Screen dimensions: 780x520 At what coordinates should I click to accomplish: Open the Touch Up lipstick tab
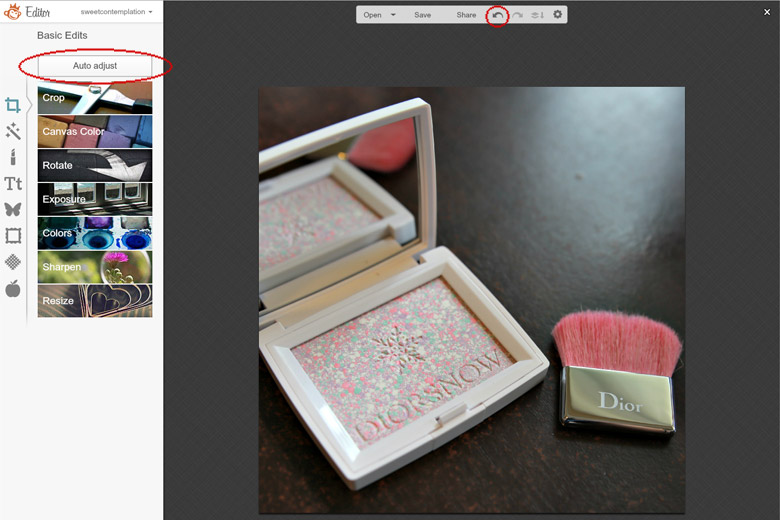coord(13,157)
